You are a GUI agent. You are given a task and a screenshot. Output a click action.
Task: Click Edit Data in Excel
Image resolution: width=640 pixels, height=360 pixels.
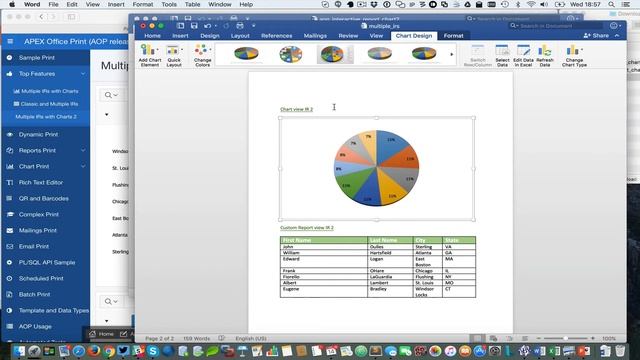(x=523, y=56)
